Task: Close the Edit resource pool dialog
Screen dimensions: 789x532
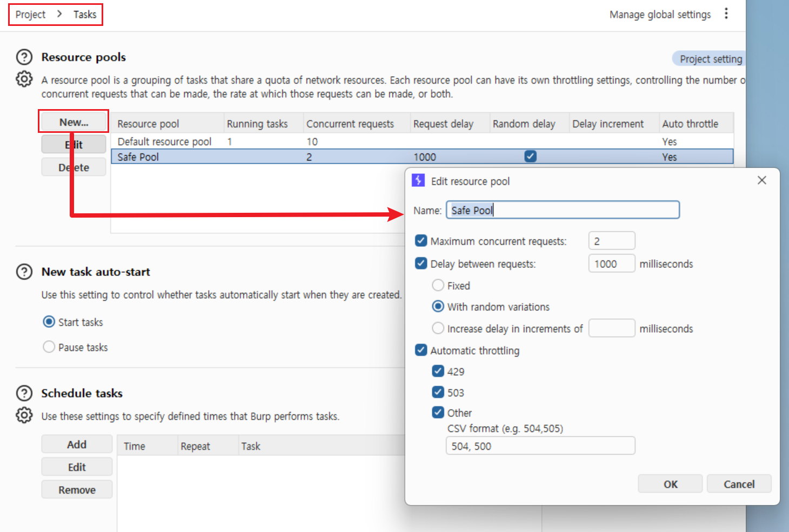Action: point(762,180)
